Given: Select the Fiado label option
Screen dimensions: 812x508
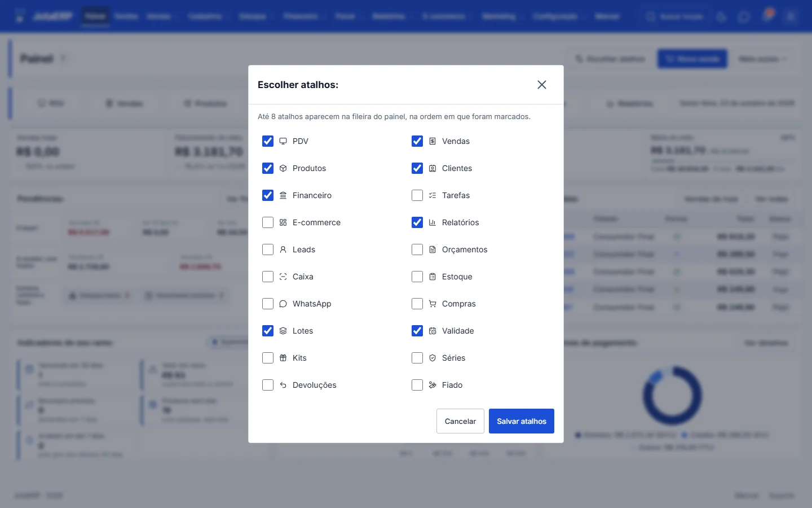Looking at the screenshot, I should (452, 385).
